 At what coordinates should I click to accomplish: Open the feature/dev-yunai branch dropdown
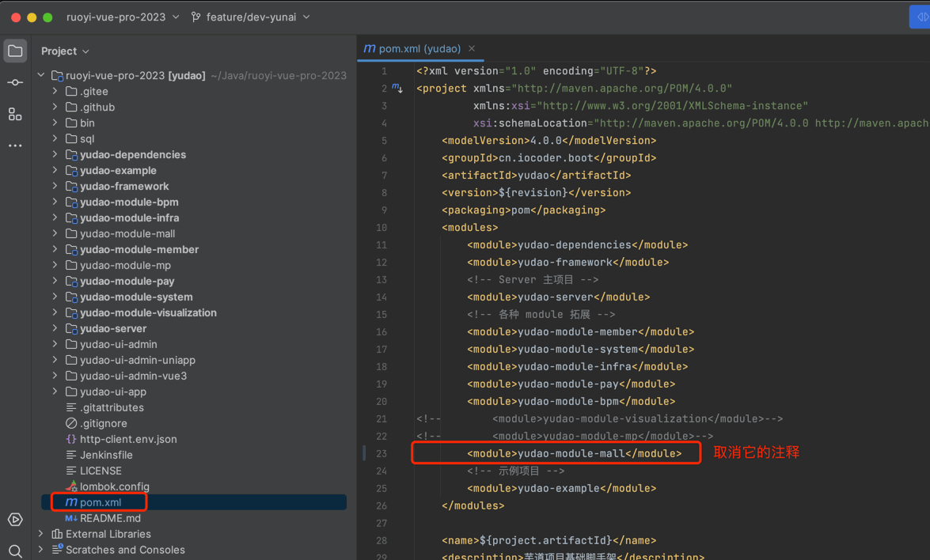pyautogui.click(x=250, y=17)
